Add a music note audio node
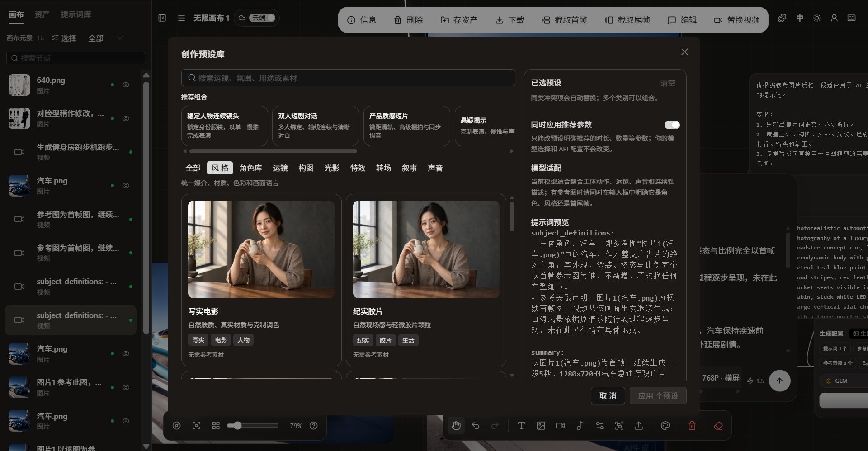This screenshot has width=868, height=451. (x=580, y=426)
